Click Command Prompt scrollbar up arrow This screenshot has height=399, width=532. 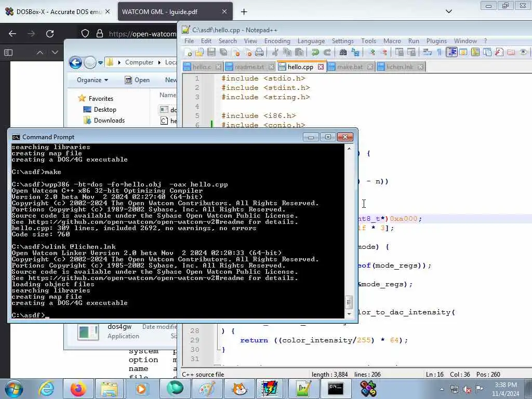point(349,148)
